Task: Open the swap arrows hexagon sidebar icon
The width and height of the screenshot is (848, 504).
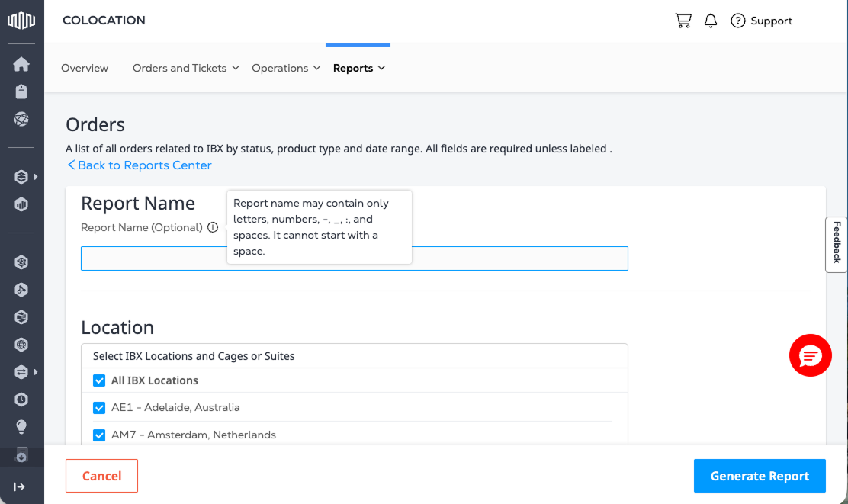Action: click(x=21, y=372)
